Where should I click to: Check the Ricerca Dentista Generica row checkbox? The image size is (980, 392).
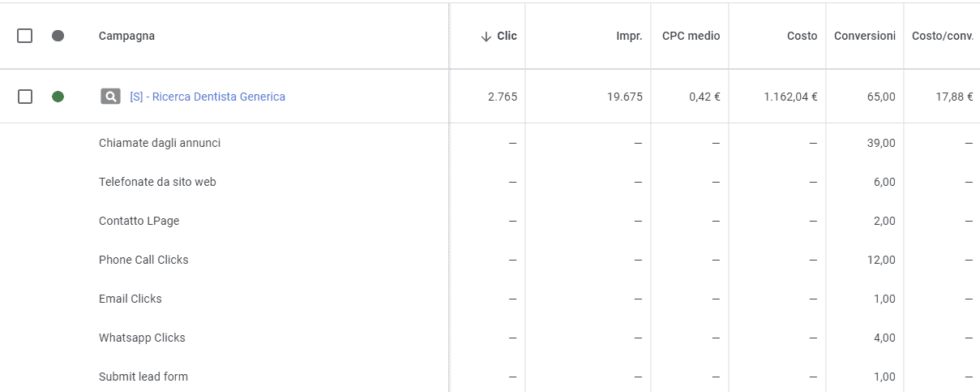[25, 97]
